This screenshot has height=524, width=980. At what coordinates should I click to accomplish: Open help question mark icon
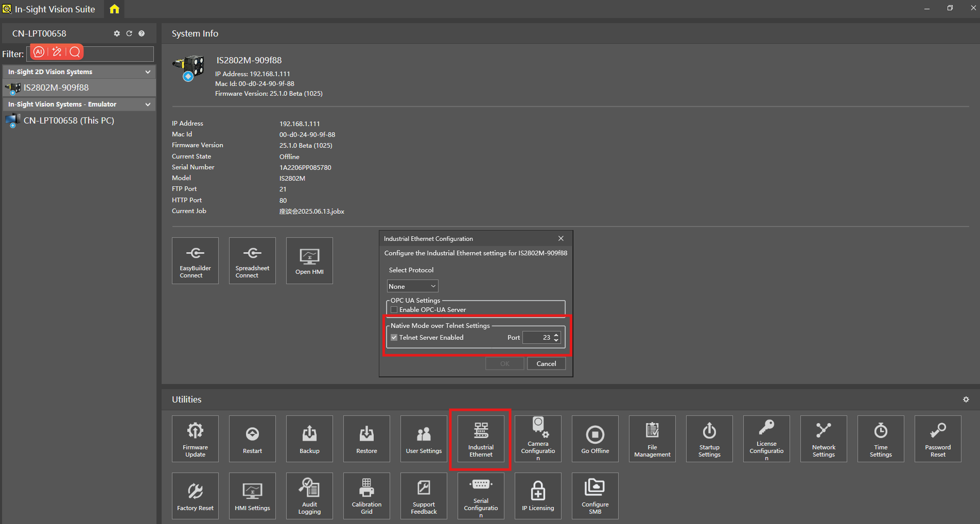(x=142, y=33)
